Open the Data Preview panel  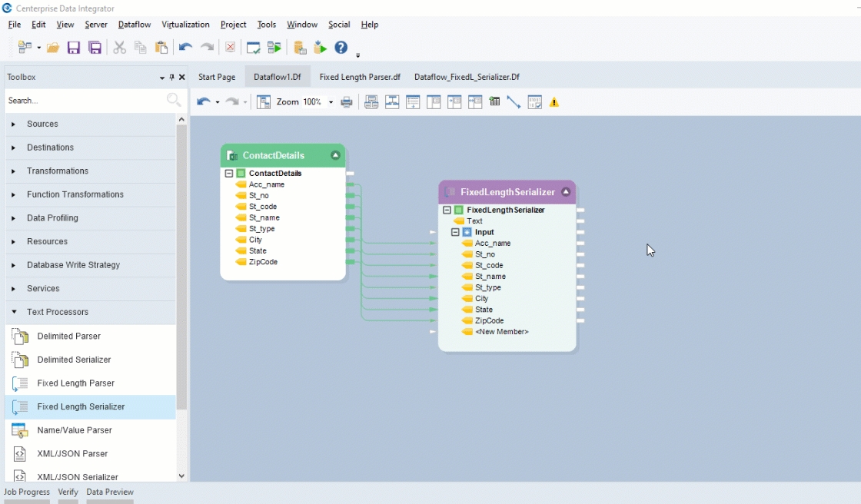click(x=110, y=492)
